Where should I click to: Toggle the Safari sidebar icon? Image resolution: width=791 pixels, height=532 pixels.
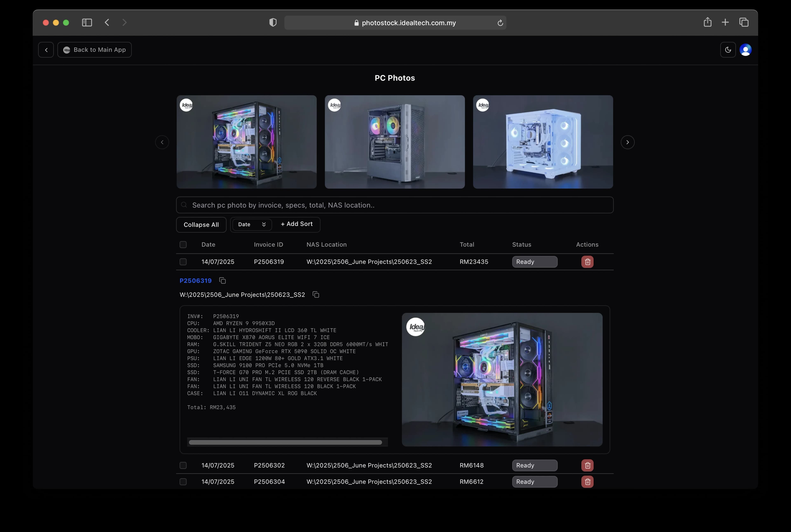[x=87, y=22]
